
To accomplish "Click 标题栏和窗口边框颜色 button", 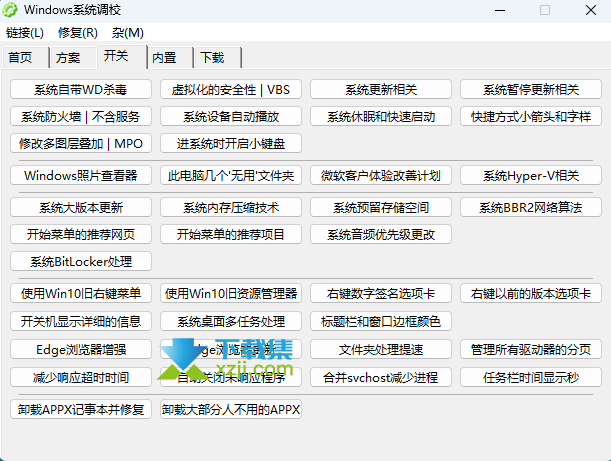I will [x=381, y=321].
